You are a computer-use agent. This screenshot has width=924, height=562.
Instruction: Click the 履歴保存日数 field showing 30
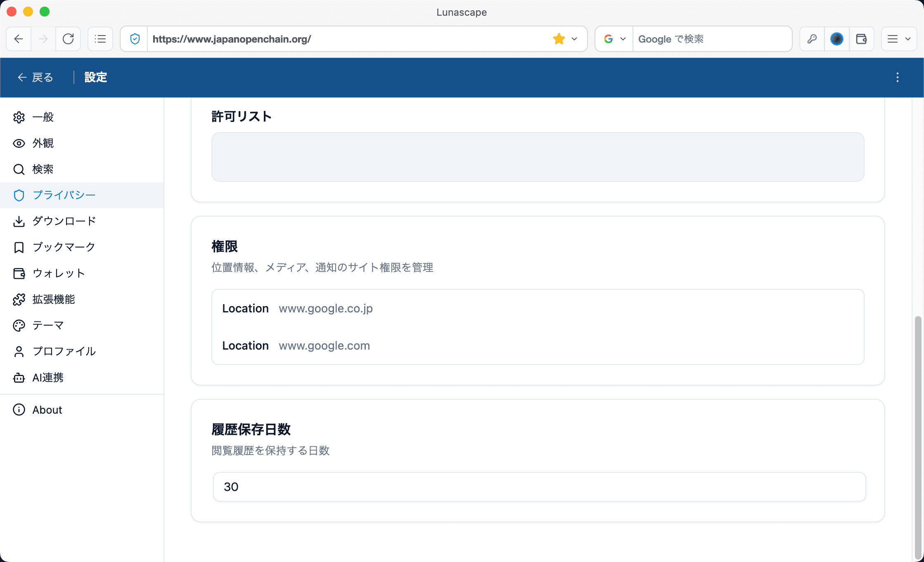pyautogui.click(x=539, y=487)
